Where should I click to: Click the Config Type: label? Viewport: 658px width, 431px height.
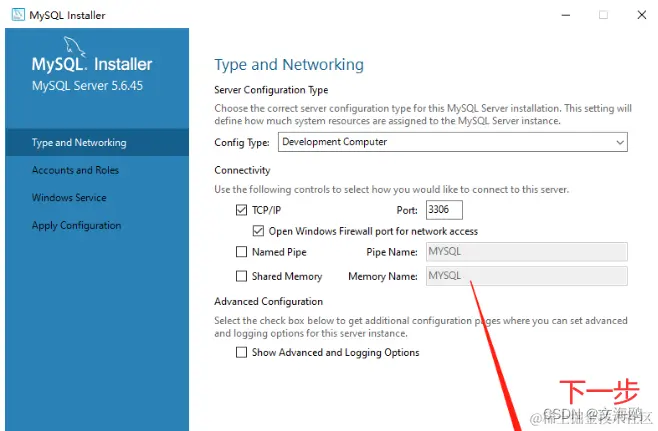242,142
